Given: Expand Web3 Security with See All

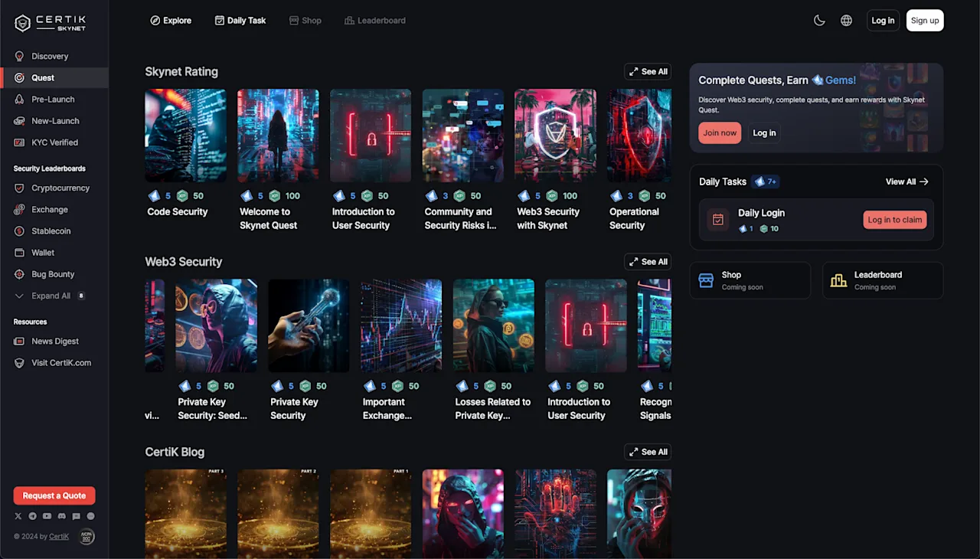Looking at the screenshot, I should (648, 262).
